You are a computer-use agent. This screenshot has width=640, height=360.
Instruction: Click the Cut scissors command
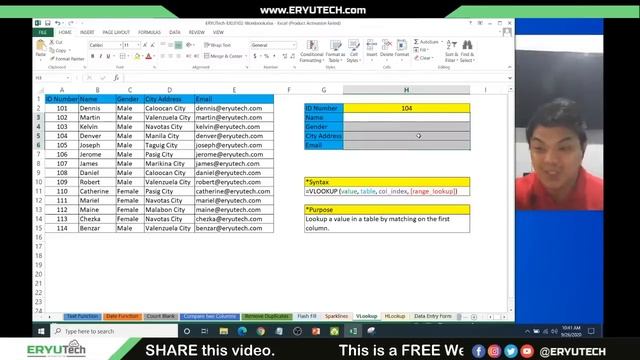pos(56,42)
